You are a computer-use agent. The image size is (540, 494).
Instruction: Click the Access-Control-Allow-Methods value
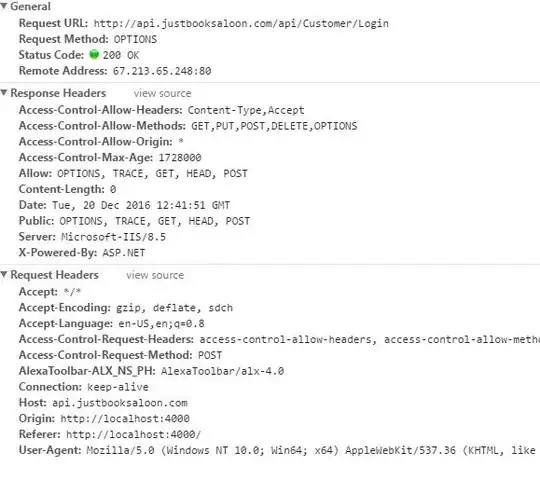pos(274,126)
